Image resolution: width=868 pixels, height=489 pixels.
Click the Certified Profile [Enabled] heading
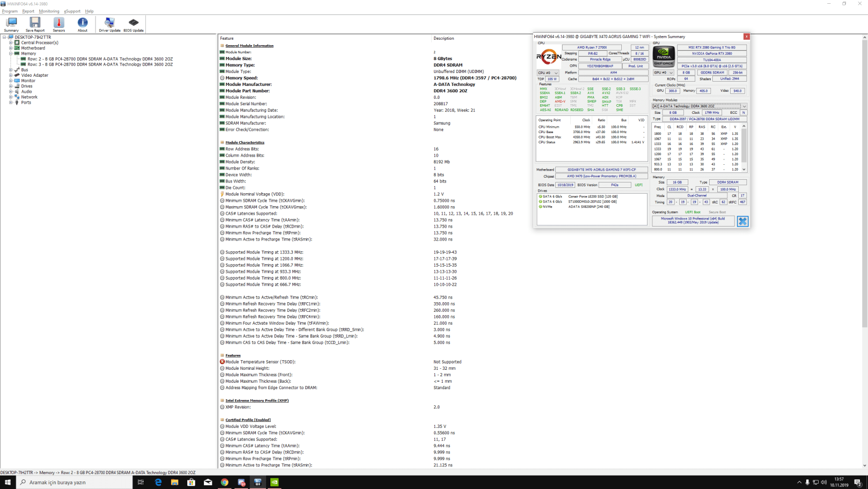(248, 420)
